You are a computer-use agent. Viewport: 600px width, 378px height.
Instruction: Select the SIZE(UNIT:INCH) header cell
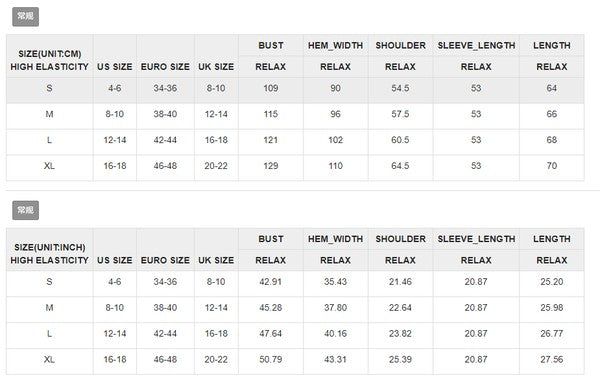(49, 250)
